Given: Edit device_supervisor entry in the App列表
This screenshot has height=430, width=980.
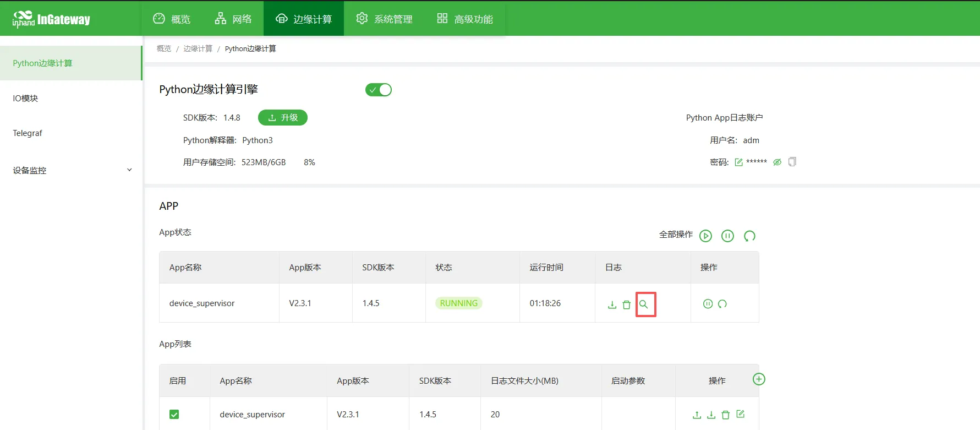Looking at the screenshot, I should 741,414.
